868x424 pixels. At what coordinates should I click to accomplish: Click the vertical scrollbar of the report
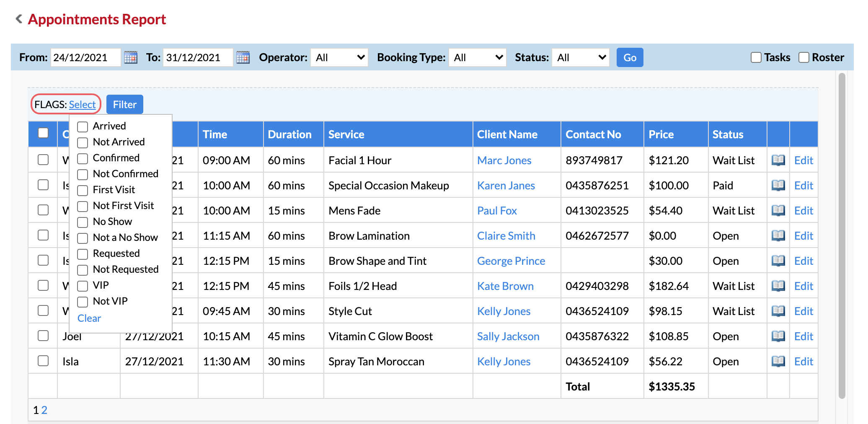pos(842,236)
